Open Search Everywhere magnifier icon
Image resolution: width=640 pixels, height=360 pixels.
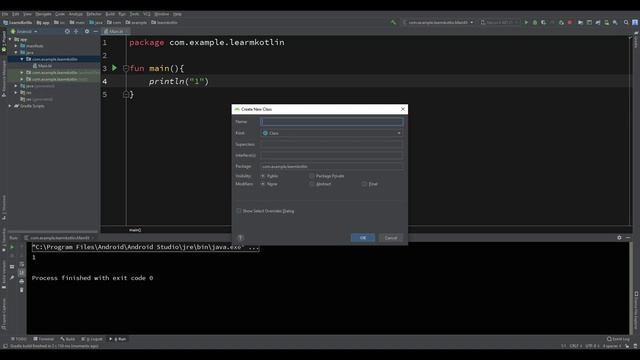[626, 22]
